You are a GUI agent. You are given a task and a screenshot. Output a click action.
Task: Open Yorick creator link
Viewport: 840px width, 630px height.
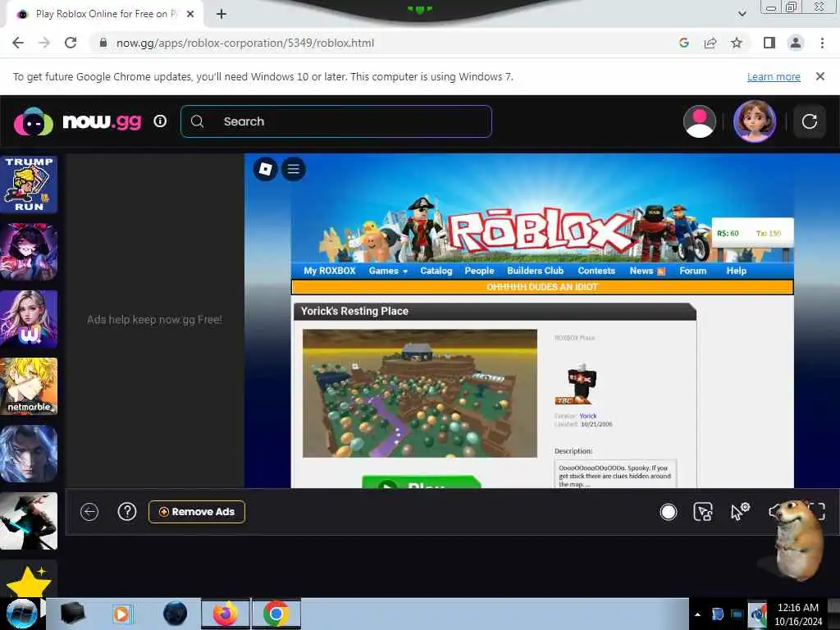point(587,416)
